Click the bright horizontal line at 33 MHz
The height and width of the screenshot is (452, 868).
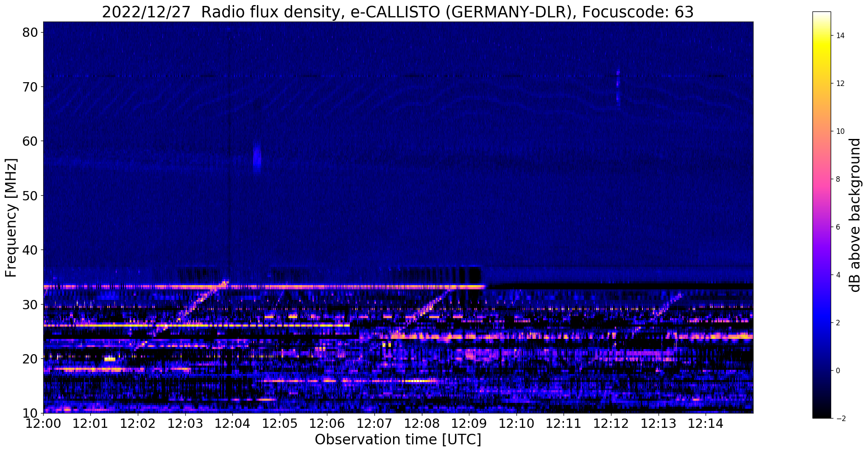[x=264, y=287]
